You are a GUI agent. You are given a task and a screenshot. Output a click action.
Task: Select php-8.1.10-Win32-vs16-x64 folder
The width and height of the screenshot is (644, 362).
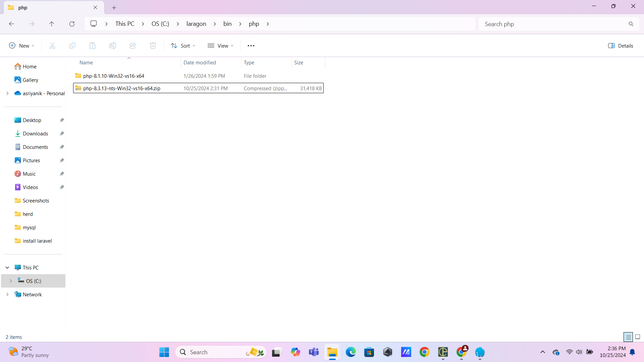(114, 76)
